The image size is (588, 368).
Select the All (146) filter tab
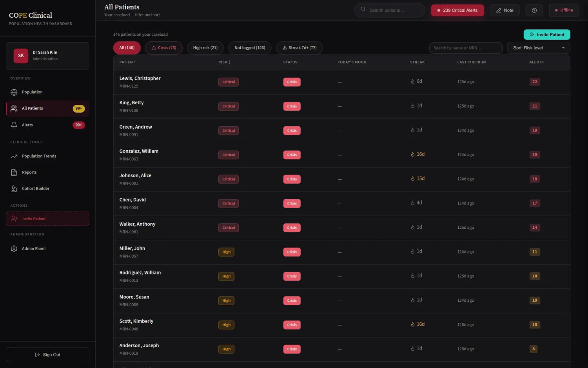click(x=127, y=48)
